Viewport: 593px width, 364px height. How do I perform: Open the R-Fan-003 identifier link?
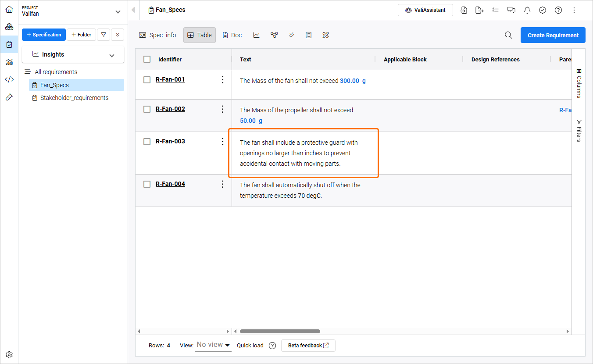tap(170, 141)
